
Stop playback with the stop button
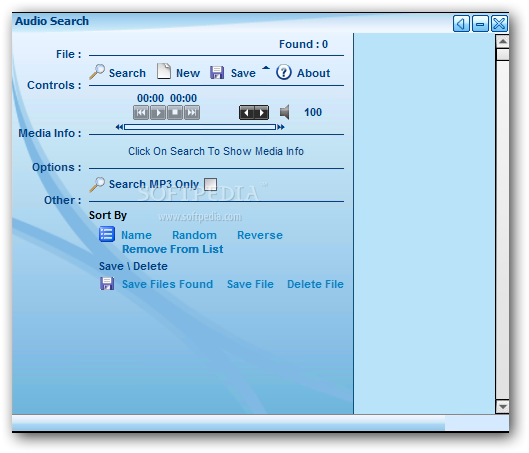[175, 112]
